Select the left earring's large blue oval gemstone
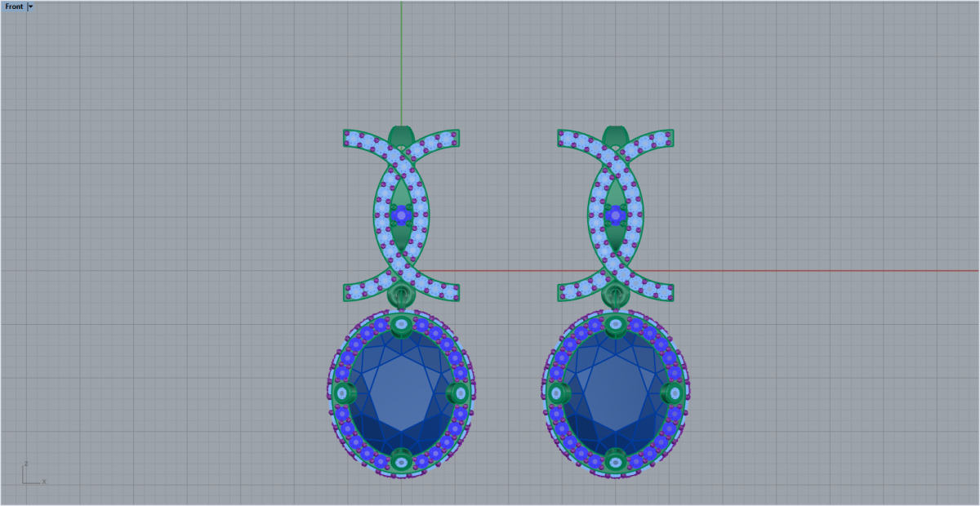Screen dimensions: 980x506 pos(401,394)
